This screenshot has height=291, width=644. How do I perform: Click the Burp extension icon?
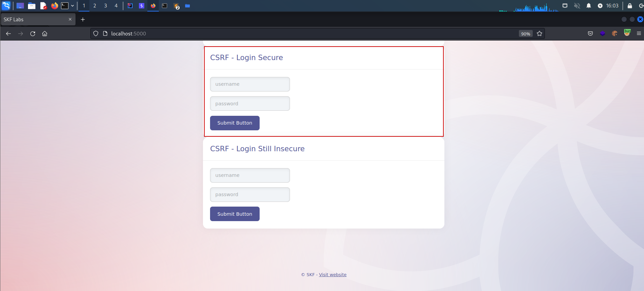tap(627, 33)
